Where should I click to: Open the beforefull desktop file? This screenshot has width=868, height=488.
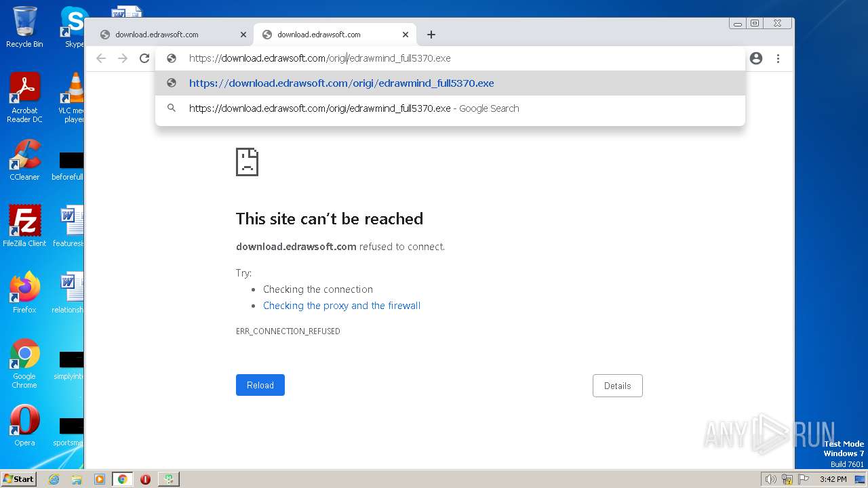68,166
